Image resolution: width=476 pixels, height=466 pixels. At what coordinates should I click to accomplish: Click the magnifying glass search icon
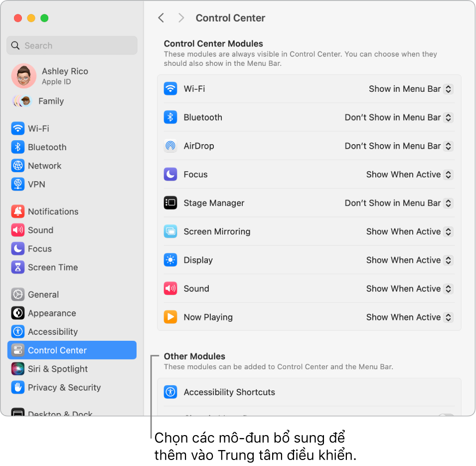pyautogui.click(x=15, y=45)
